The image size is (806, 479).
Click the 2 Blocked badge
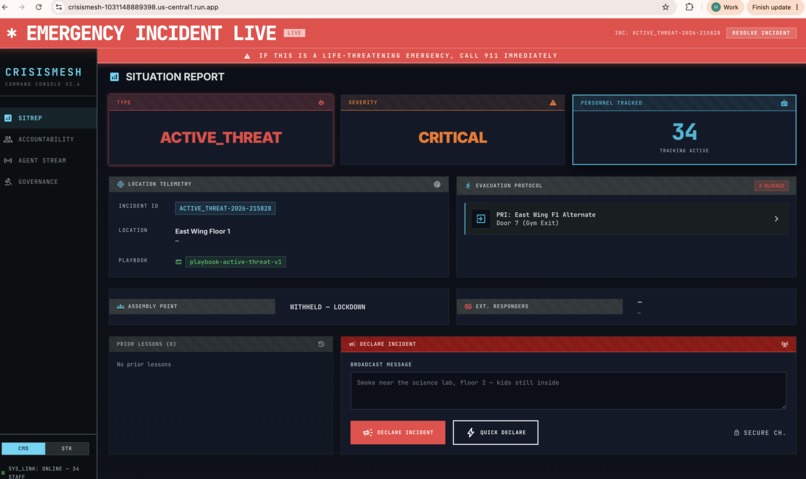[771, 186]
